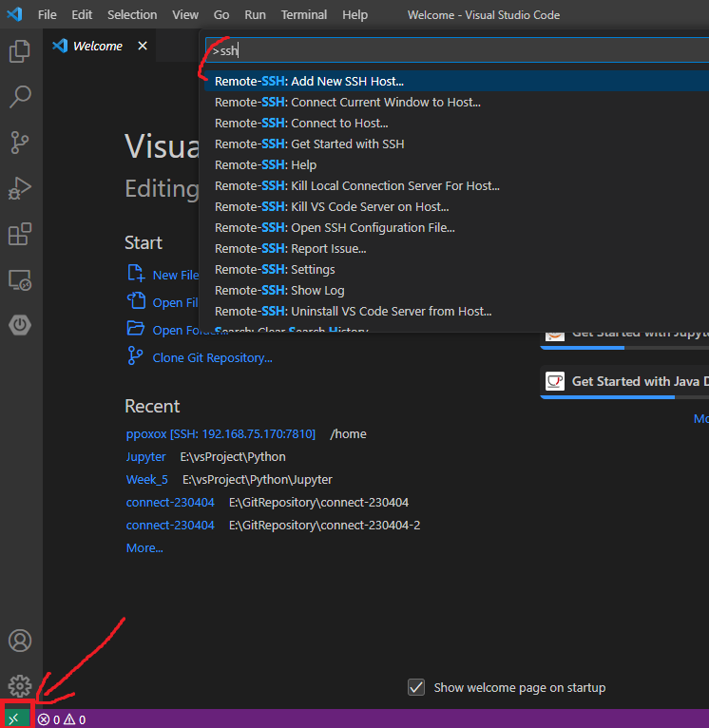
Task: Click the command palette input field
Action: pyautogui.click(x=457, y=50)
